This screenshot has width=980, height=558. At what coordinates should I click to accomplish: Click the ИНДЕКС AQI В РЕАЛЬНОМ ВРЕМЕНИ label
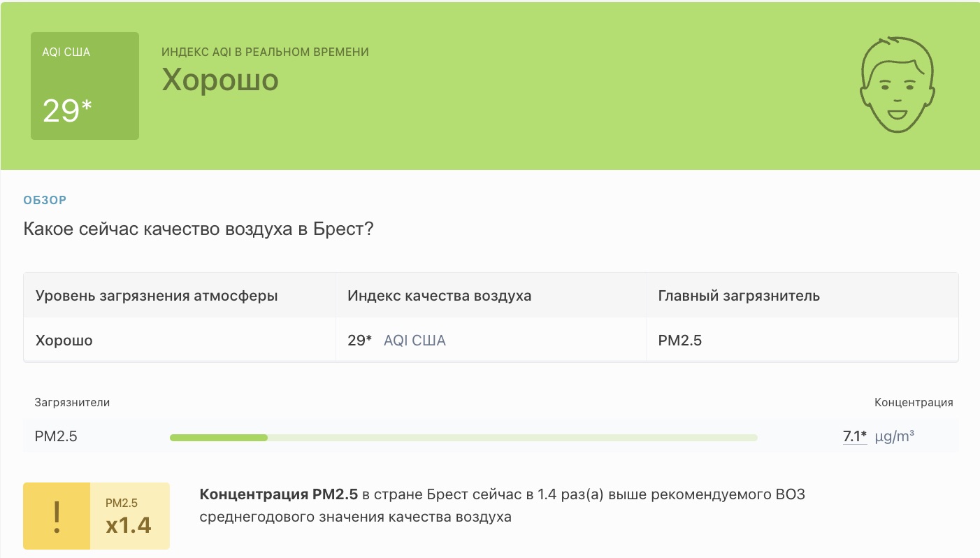point(264,52)
